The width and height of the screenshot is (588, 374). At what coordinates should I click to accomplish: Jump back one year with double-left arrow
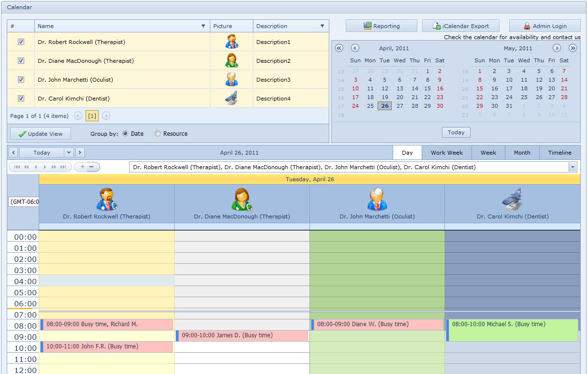pos(339,48)
